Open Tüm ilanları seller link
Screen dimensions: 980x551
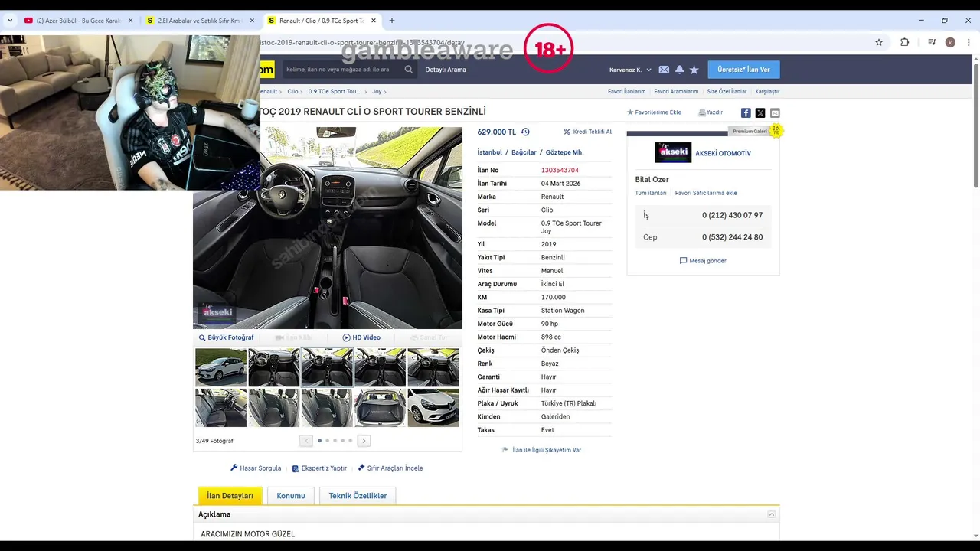(651, 193)
